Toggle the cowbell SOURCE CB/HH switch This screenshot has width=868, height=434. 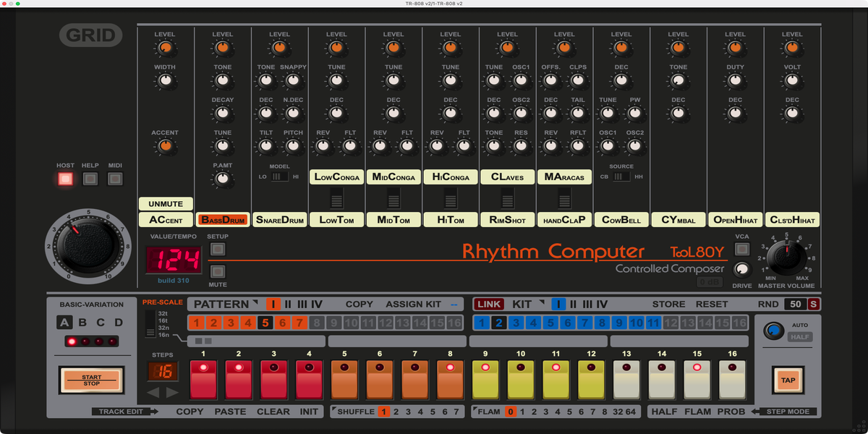point(621,176)
